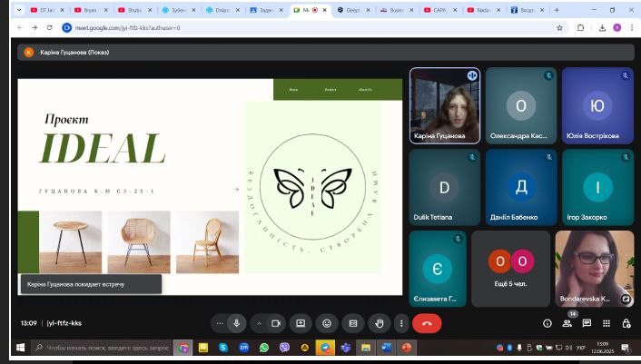The image size is (641, 364).
Task: Switch to the 'Studio' YouTube tab
Action: pos(134,10)
